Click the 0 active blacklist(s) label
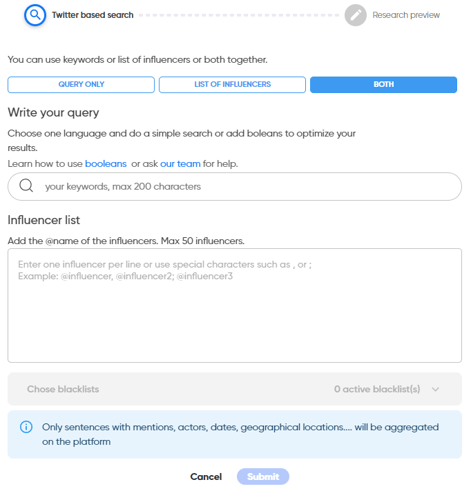Viewport: 471px width, 491px height. pyautogui.click(x=377, y=389)
